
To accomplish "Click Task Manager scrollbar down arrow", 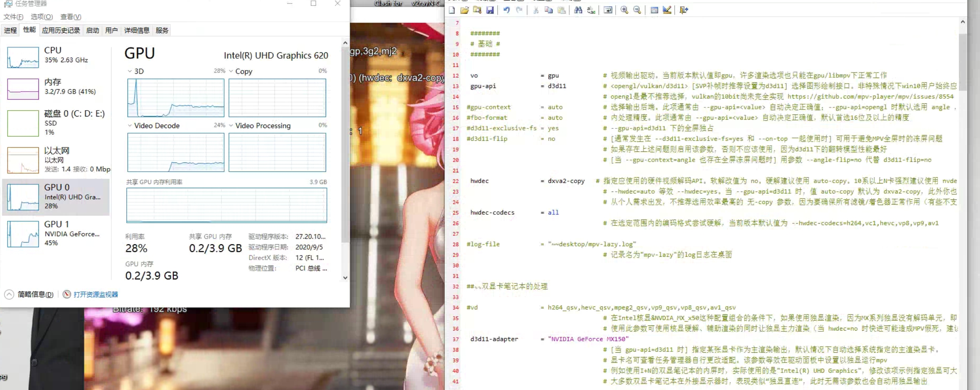I will 345,278.
